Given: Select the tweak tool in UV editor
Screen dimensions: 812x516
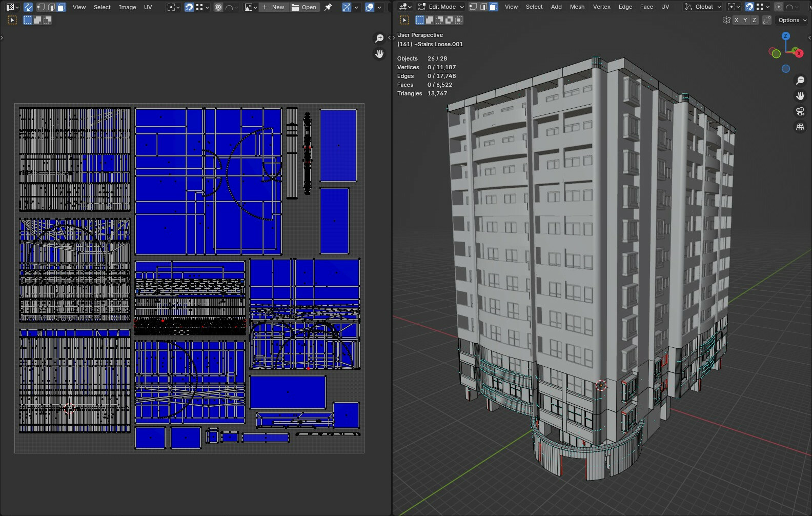Looking at the screenshot, I should 12,20.
